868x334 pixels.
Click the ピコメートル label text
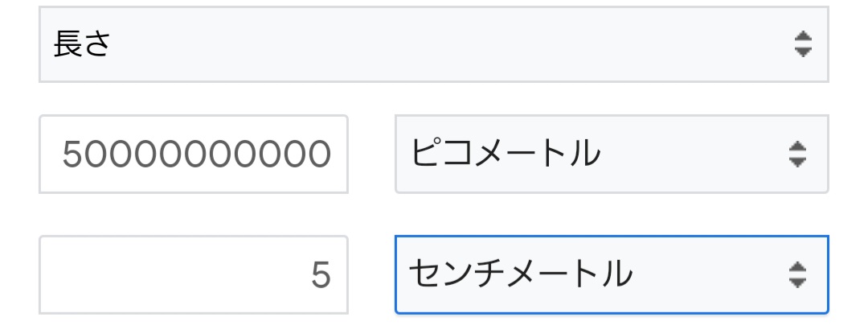tap(506, 154)
